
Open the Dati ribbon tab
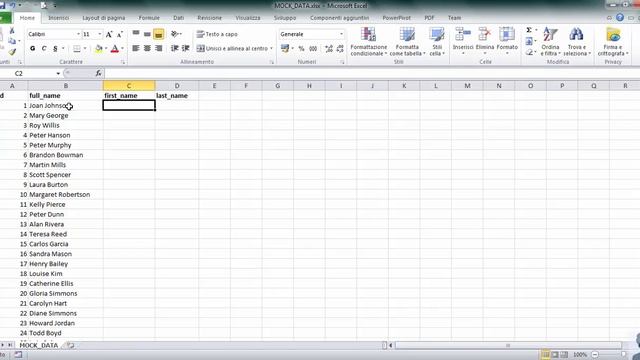pos(178,18)
